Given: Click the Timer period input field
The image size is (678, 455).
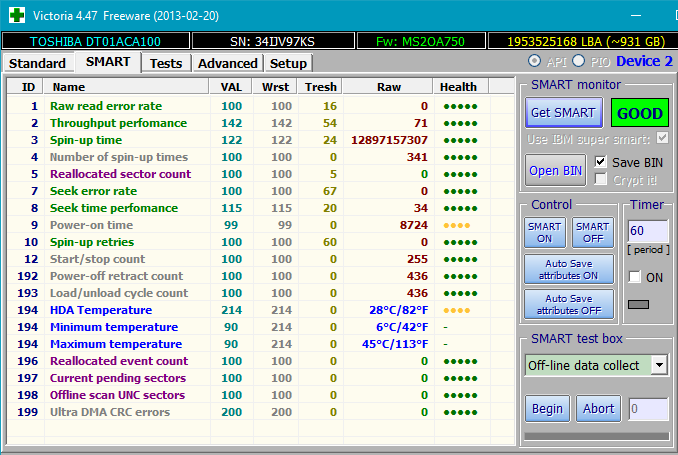Looking at the screenshot, I should [x=648, y=231].
